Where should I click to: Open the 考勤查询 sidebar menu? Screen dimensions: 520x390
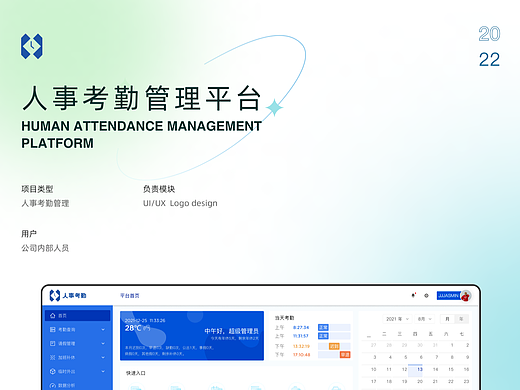(x=77, y=329)
